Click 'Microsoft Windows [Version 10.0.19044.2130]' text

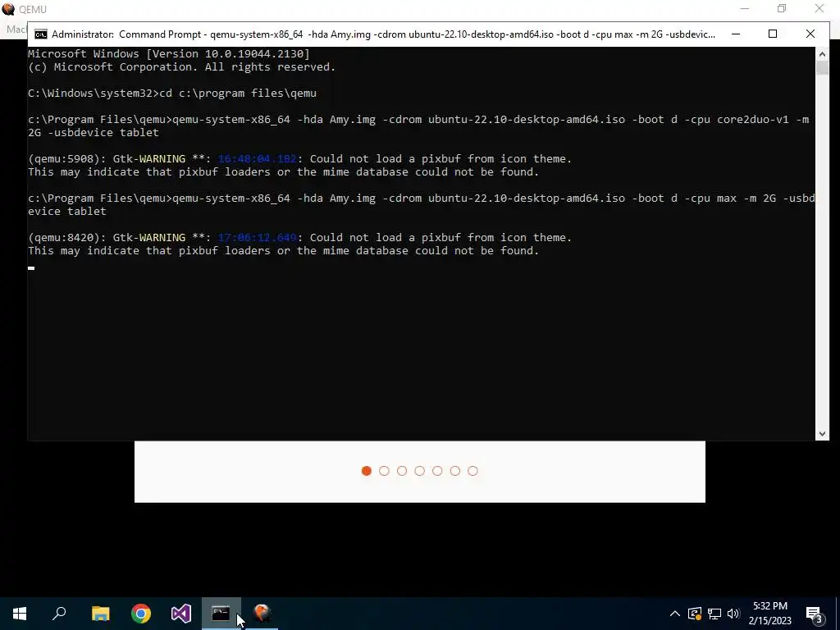[169, 53]
